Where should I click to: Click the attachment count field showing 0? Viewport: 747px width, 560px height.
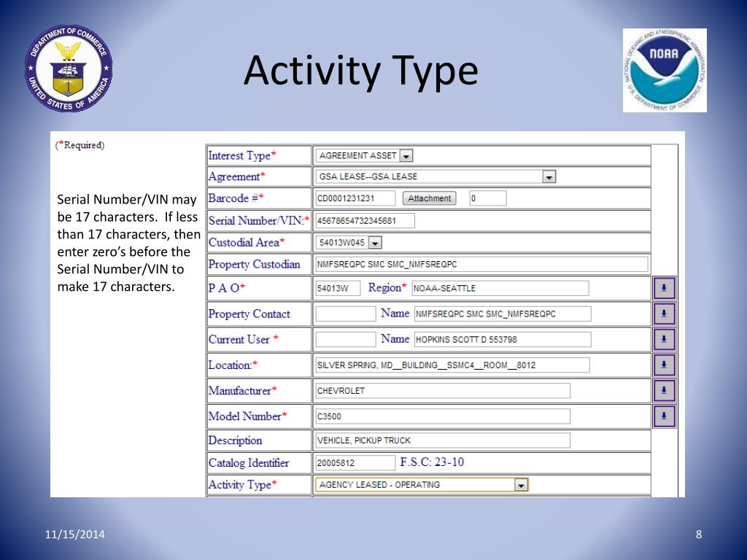488,198
